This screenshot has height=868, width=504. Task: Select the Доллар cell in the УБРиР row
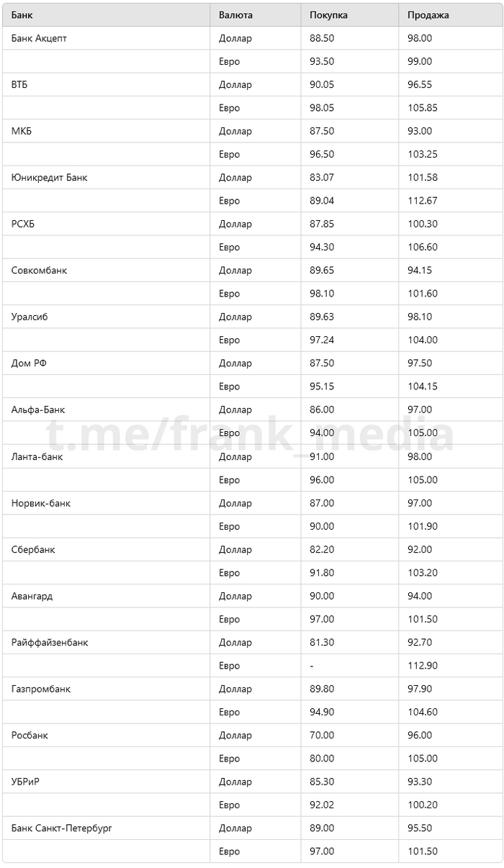(235, 782)
